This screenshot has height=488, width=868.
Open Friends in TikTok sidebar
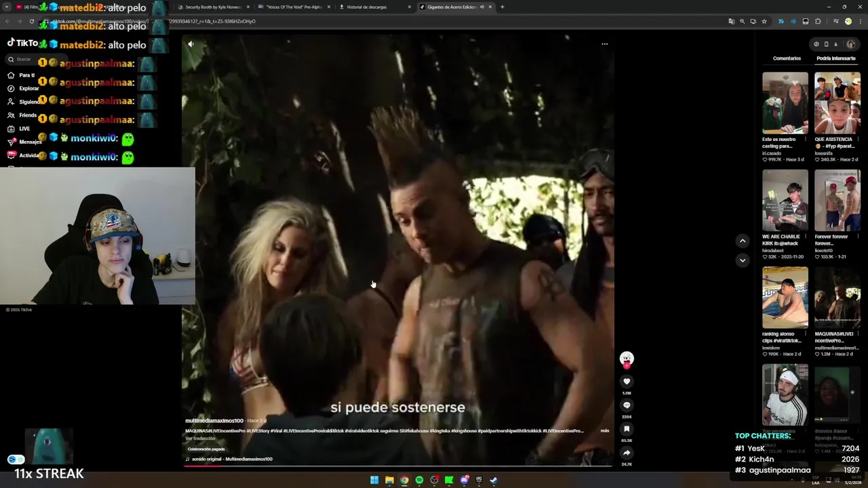22,115
